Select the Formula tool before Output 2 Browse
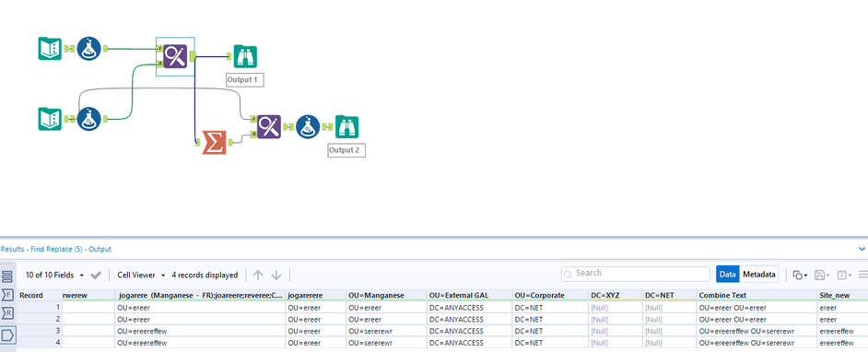The image size is (868, 352). coord(308,127)
